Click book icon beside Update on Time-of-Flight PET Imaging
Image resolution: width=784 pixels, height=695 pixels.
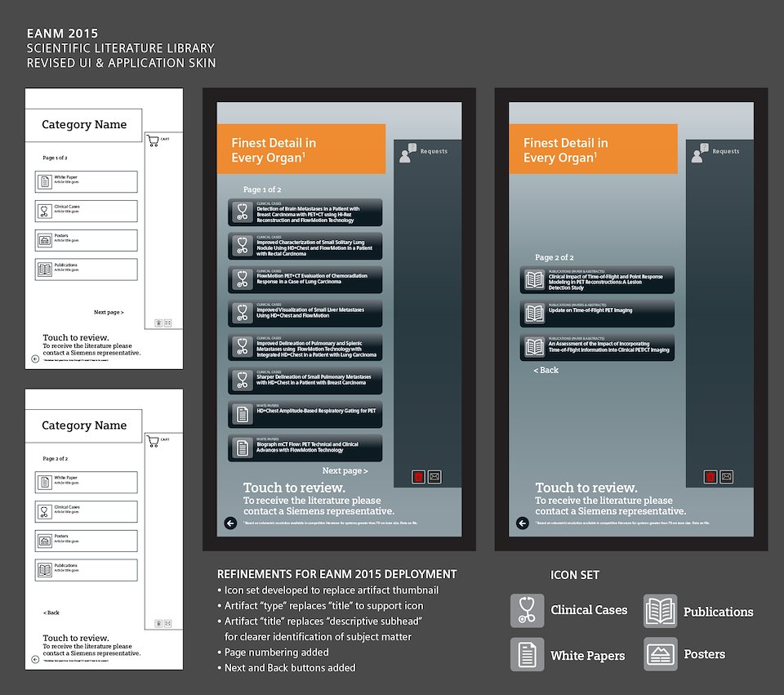(534, 314)
